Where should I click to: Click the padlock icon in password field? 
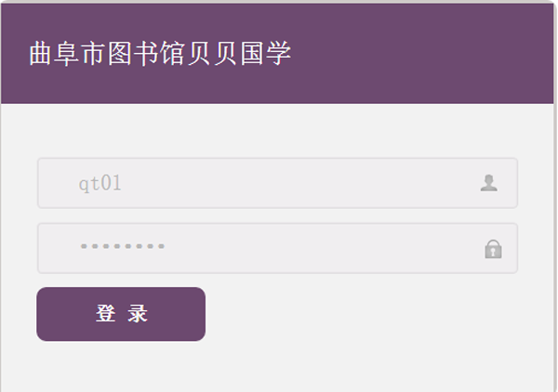[x=493, y=249]
